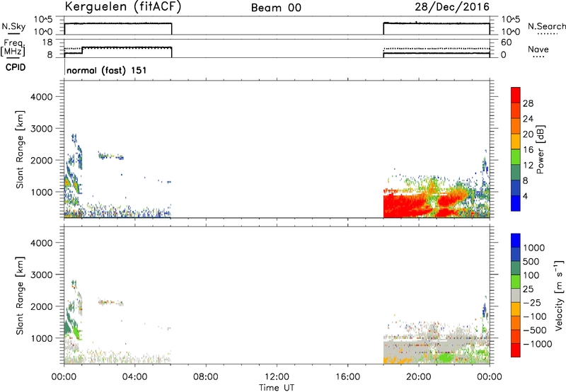The height and width of the screenshot is (392, 566).
Task: Pick the red bottom of velocity colorbar
Action: [516, 350]
